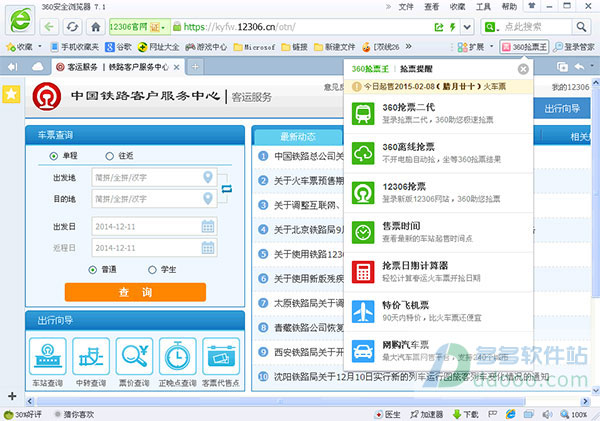The image size is (600, 421).
Task: Open 网购汽车票 car entry
Action: (x=439, y=351)
